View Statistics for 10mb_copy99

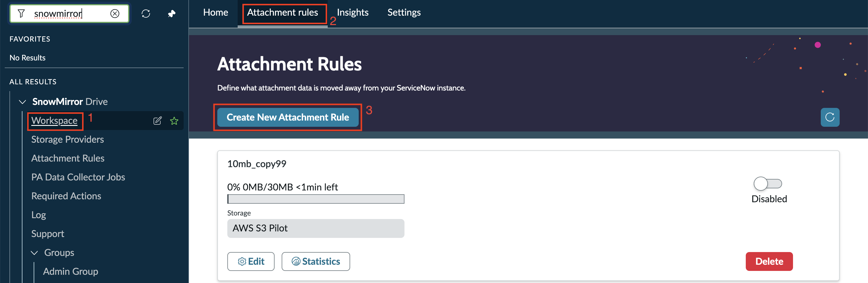[316, 261]
